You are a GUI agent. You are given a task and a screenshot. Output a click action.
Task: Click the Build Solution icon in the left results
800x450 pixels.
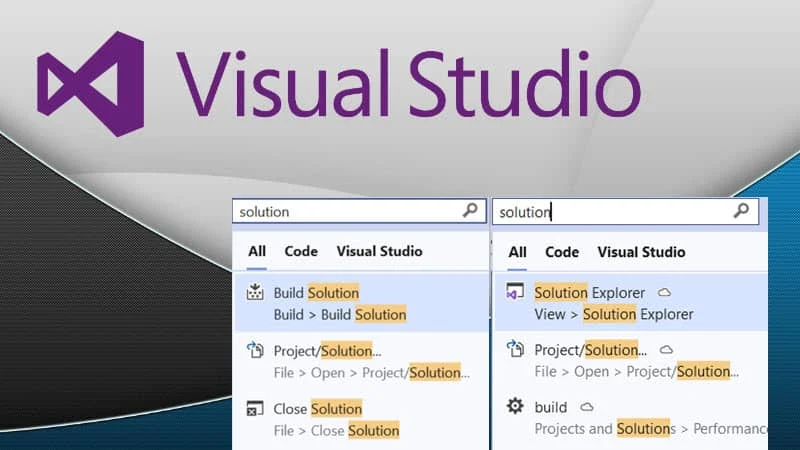tap(255, 292)
